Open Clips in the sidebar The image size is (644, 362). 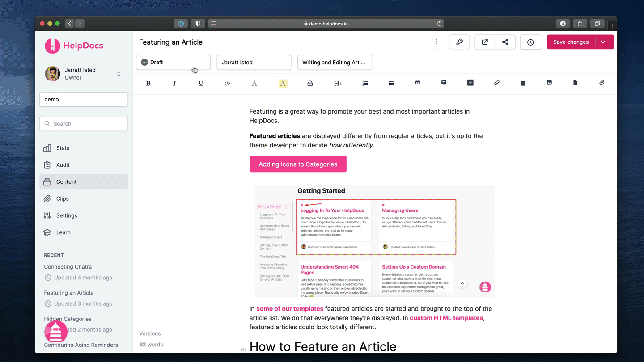coord(84,198)
